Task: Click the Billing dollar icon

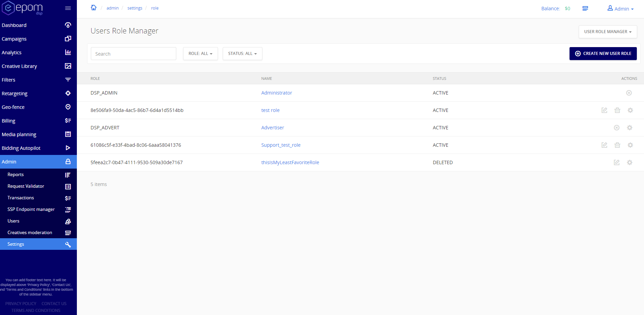Action: click(x=68, y=120)
